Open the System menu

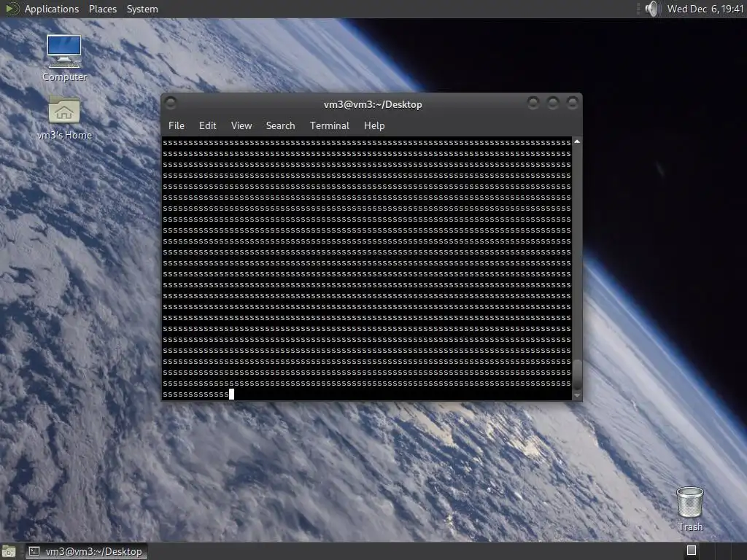pos(142,9)
